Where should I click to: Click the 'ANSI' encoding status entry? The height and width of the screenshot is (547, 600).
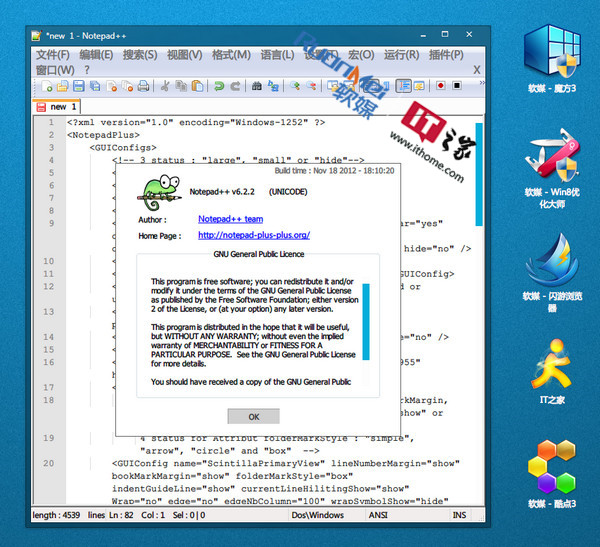[x=378, y=515]
